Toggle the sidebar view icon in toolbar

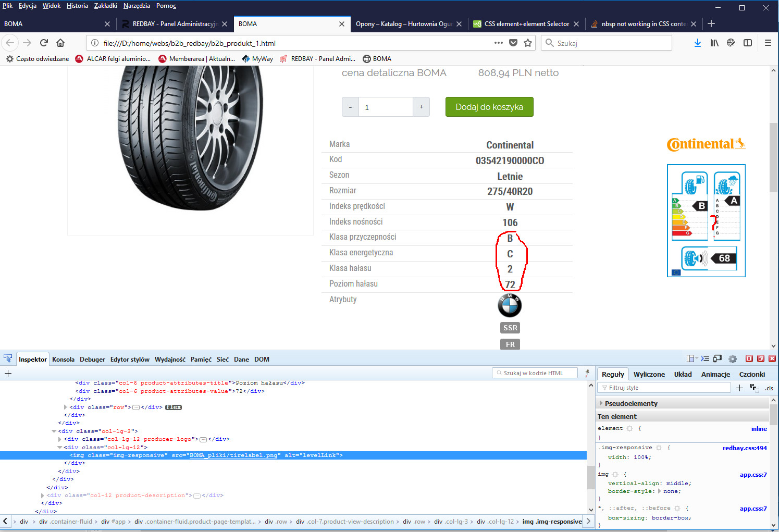point(748,43)
